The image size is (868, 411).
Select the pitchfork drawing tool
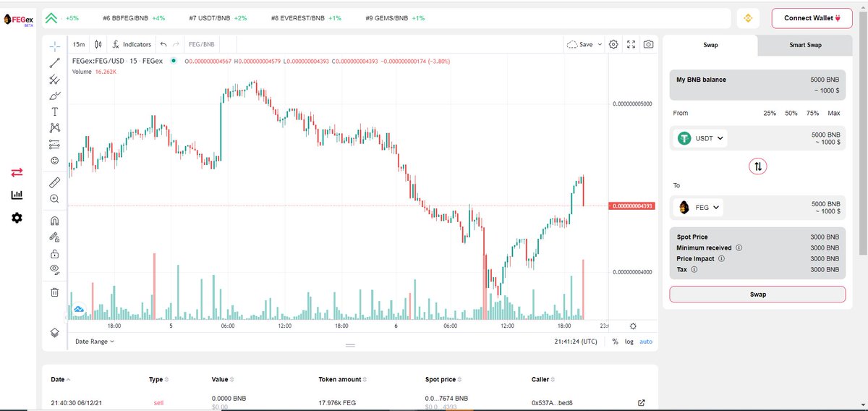tap(54, 79)
